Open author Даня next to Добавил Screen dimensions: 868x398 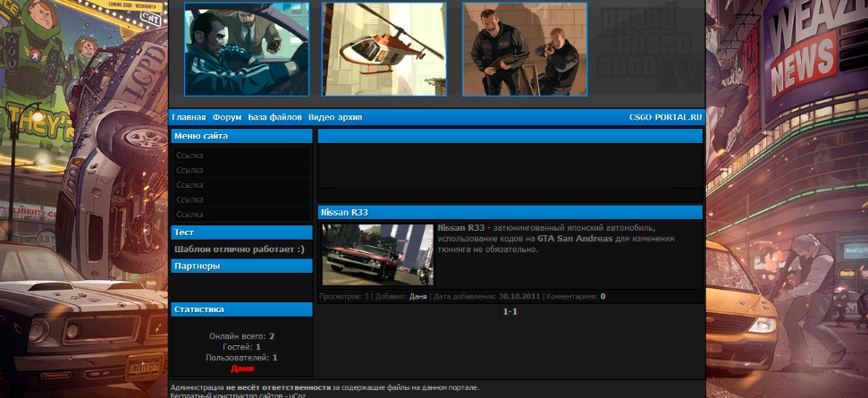pos(418,297)
